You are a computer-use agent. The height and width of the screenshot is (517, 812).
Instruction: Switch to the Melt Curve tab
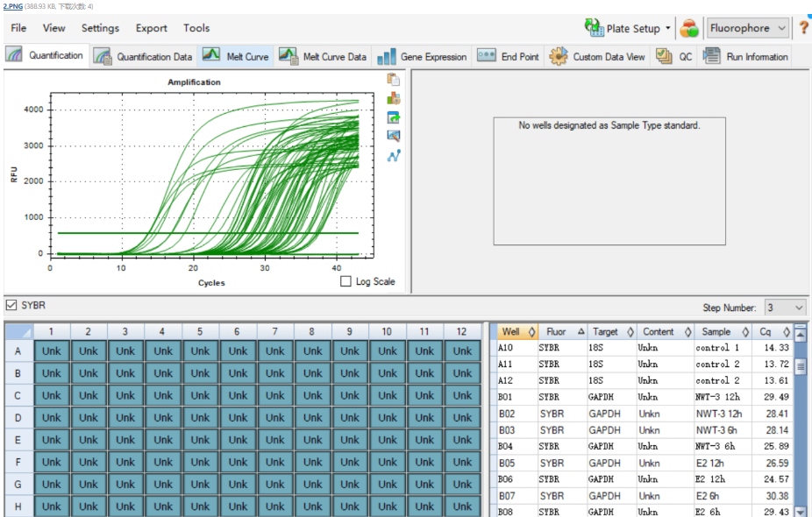pos(236,56)
